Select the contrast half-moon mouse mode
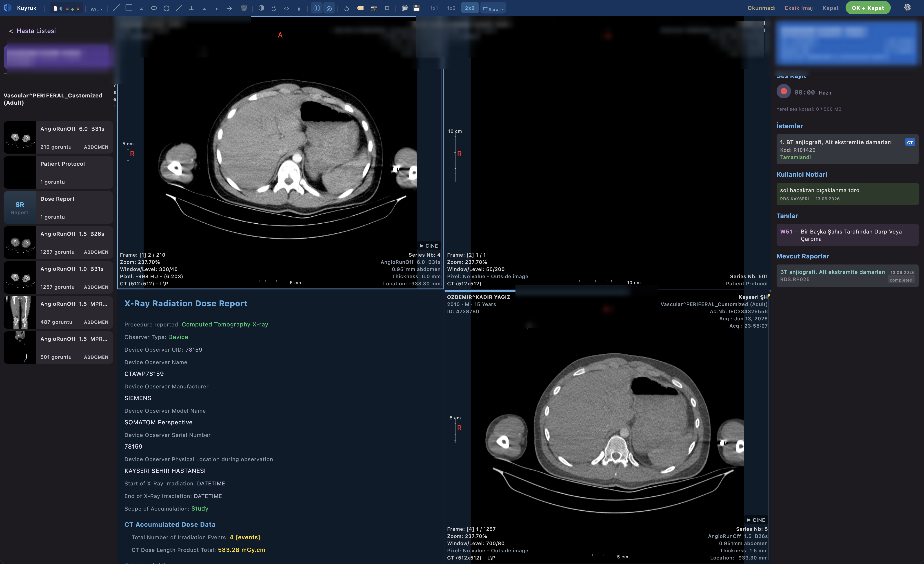 pos(61,8)
